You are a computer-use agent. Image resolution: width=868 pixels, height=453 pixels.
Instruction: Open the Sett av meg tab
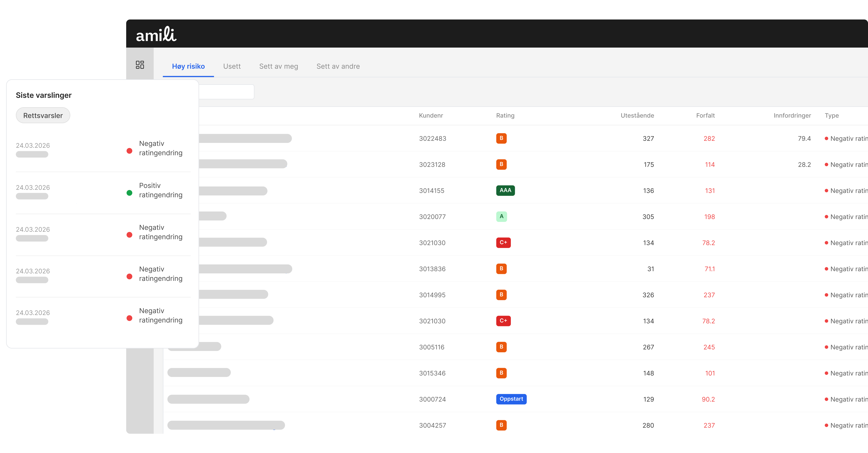pos(278,66)
